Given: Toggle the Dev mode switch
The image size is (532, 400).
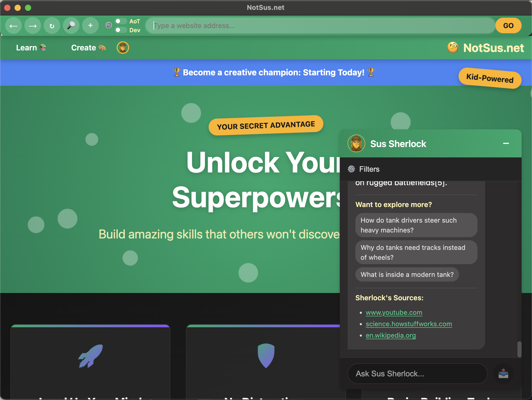Looking at the screenshot, I should pos(121,30).
